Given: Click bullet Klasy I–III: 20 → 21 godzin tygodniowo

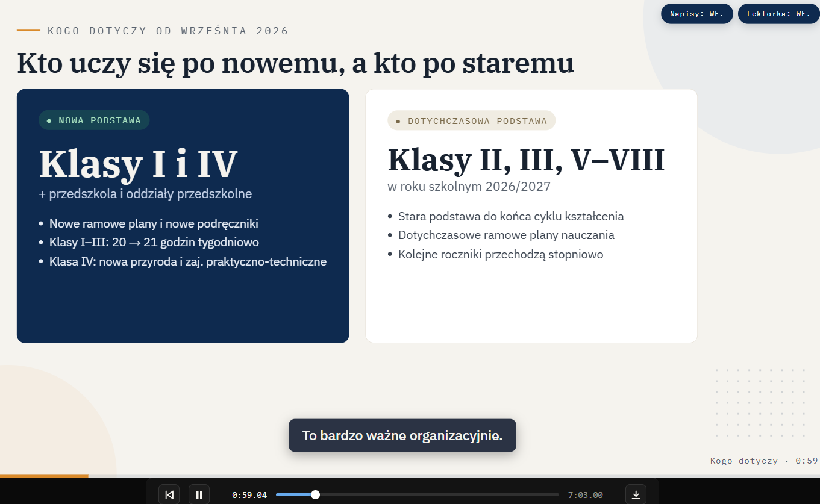Looking at the screenshot, I should (154, 243).
